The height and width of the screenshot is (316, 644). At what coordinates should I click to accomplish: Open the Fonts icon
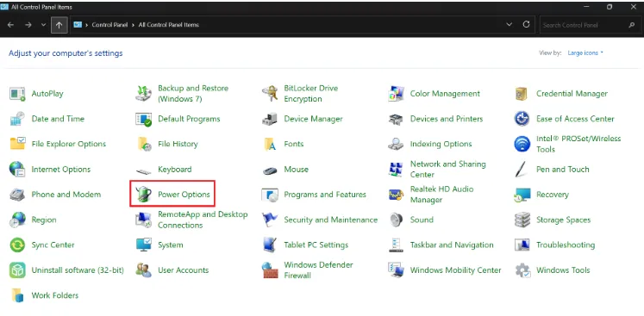tap(270, 144)
